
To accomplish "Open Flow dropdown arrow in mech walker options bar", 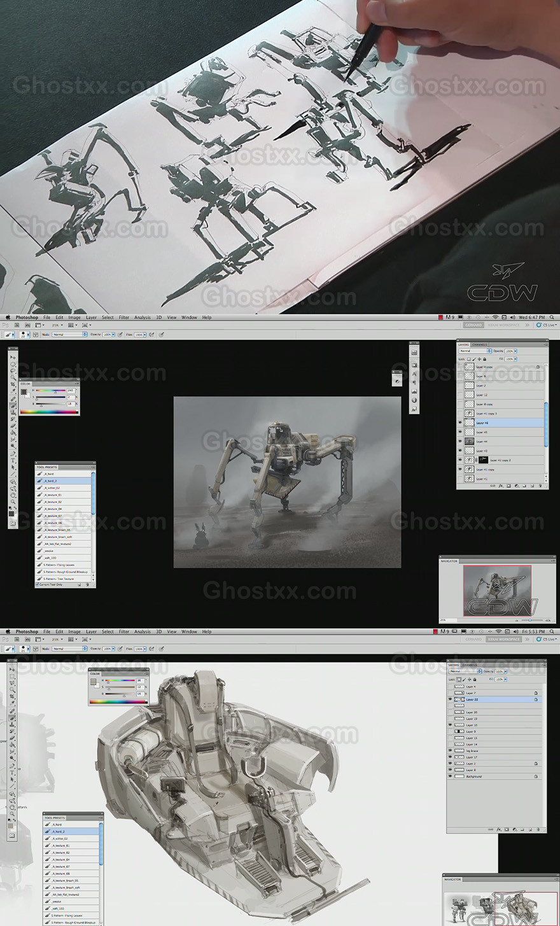I will point(144,334).
